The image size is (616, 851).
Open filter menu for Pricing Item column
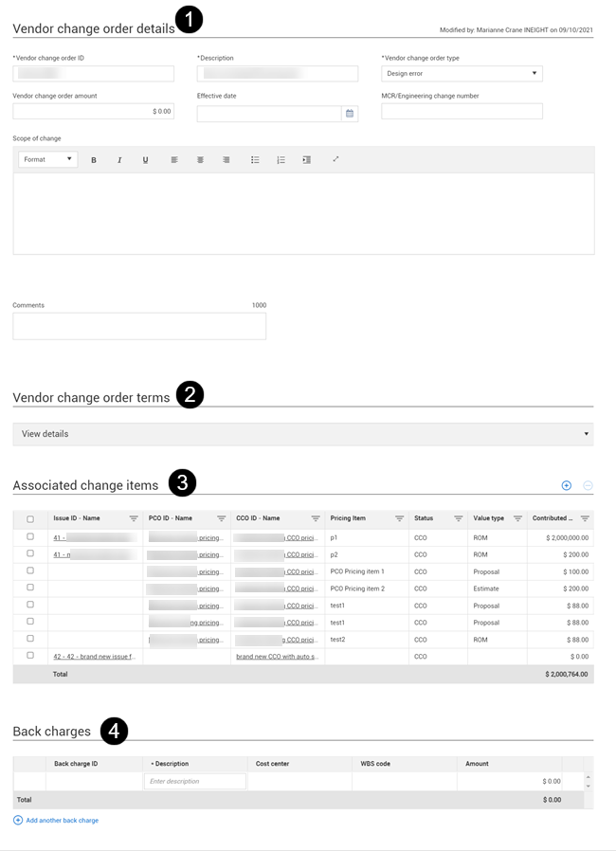(399, 518)
